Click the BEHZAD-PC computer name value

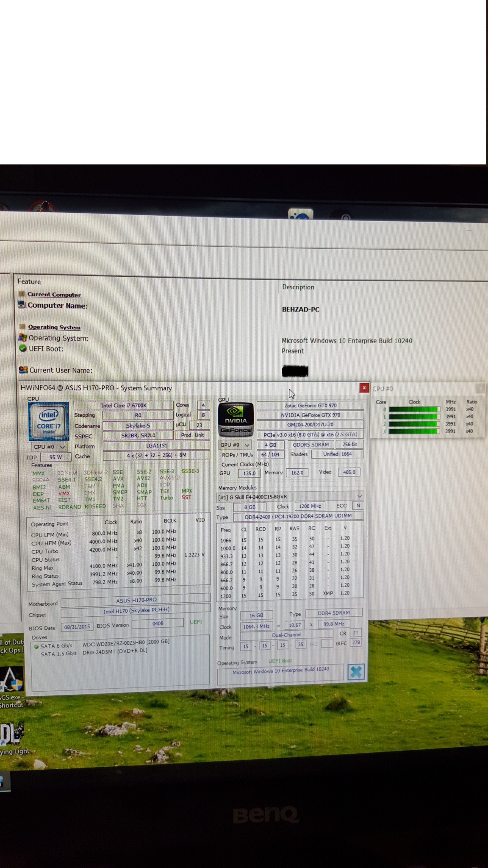301,309
